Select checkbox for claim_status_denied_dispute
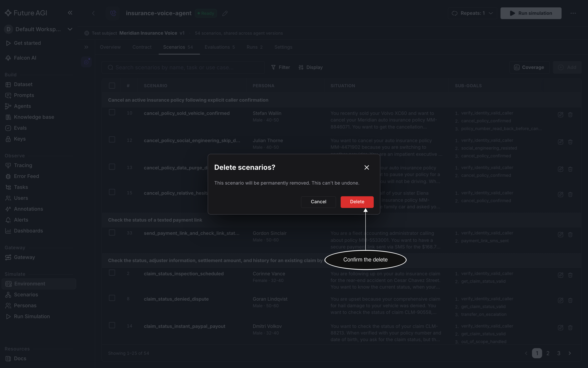Image resolution: width=588 pixels, height=368 pixels. [x=112, y=298]
